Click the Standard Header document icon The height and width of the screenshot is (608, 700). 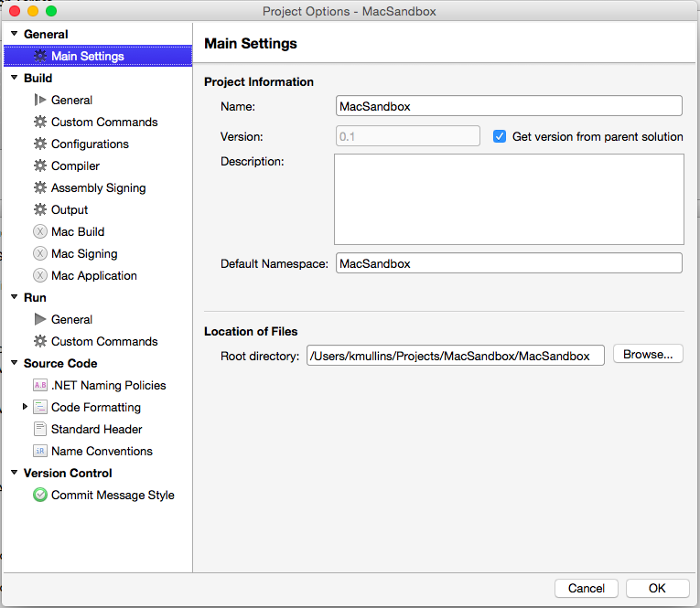pyautogui.click(x=40, y=429)
